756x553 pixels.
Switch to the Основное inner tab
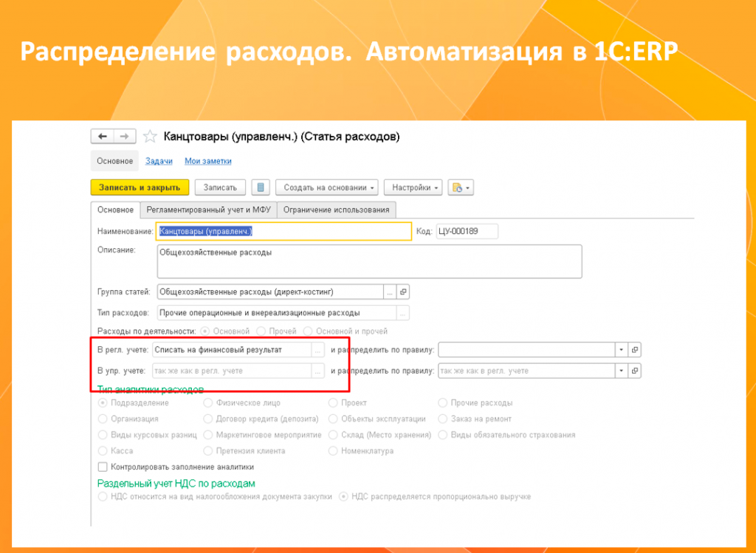point(115,210)
